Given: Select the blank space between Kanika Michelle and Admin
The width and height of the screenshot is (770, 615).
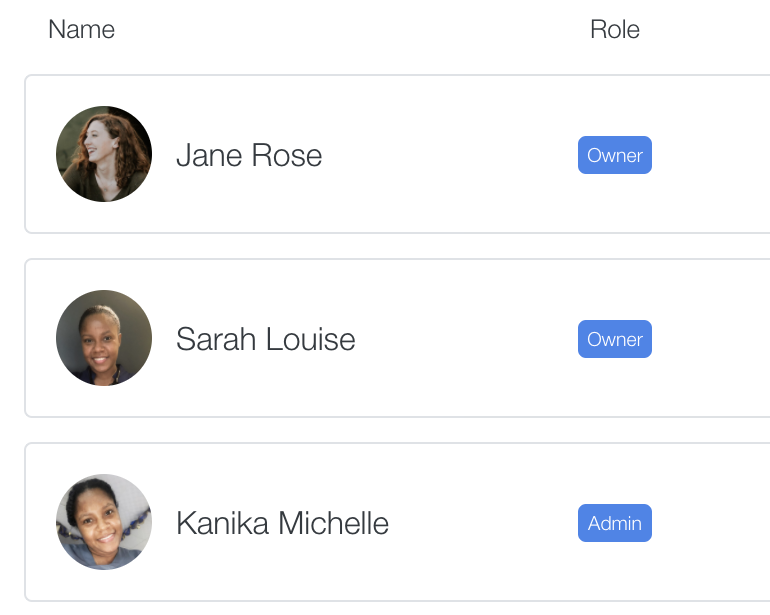Looking at the screenshot, I should (x=483, y=523).
